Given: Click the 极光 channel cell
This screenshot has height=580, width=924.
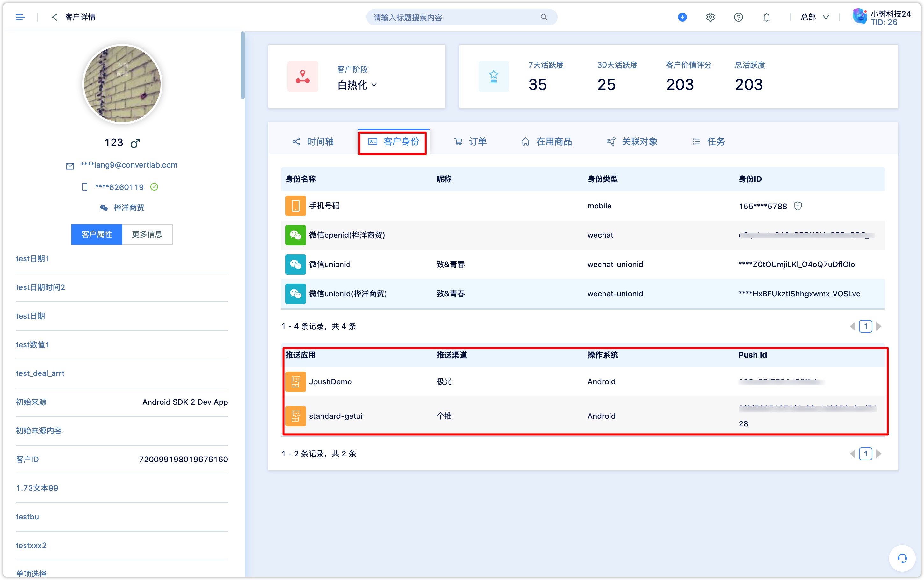Looking at the screenshot, I should [x=444, y=382].
